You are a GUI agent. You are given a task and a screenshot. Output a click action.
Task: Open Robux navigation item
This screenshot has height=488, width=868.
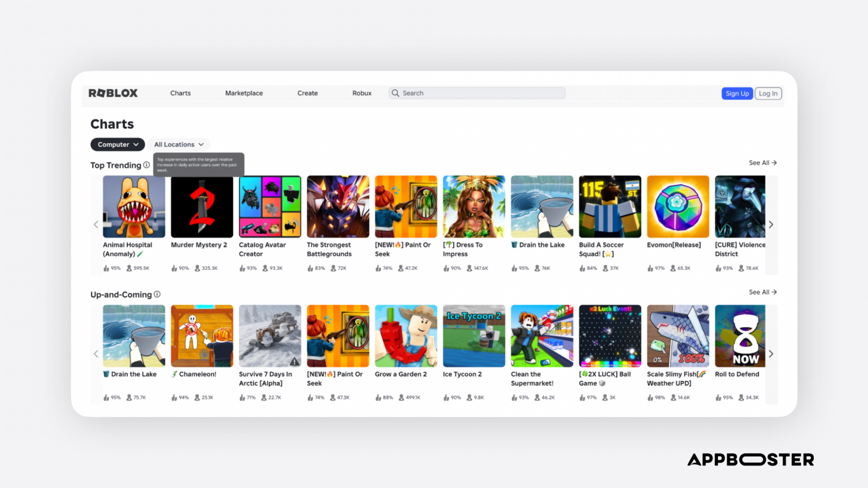tap(362, 93)
